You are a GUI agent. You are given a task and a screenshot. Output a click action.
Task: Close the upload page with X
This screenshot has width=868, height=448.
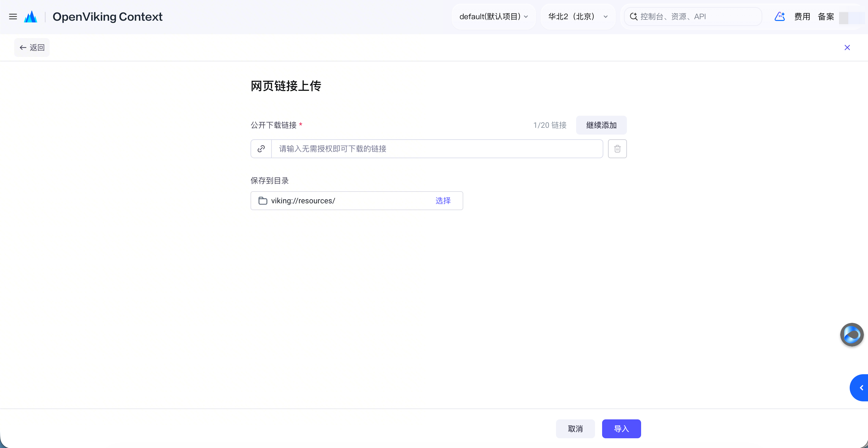tap(847, 48)
